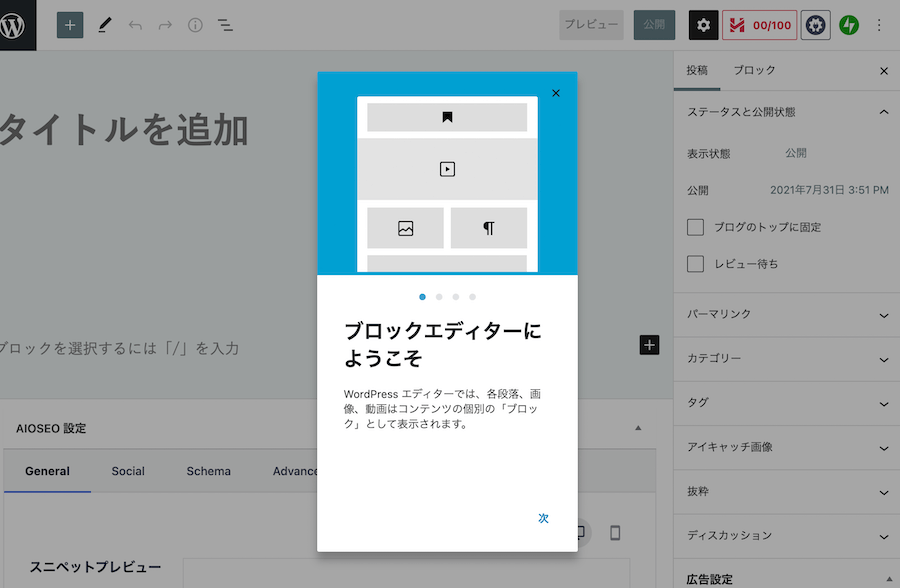Expand the 抜粋 panel
The width and height of the screenshot is (900, 588).
click(786, 492)
